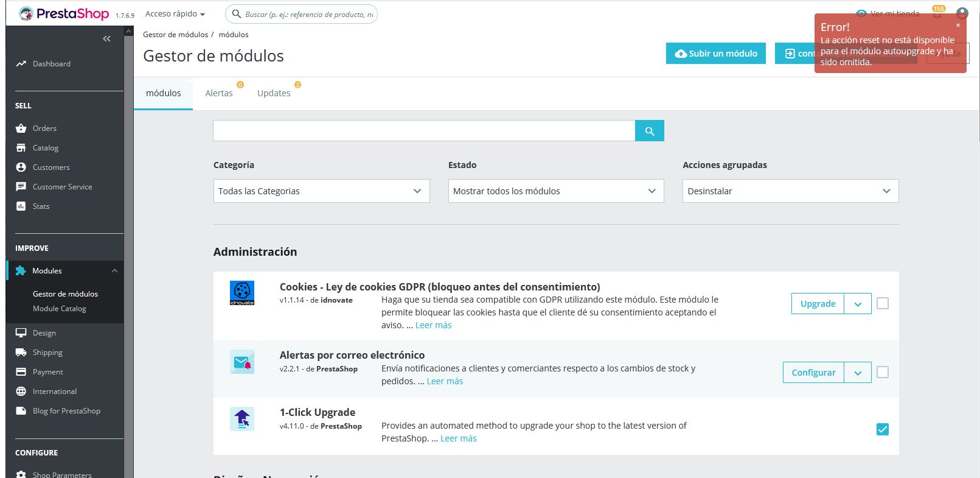
Task: Open the Mostrar todos los módulos dropdown
Action: click(x=556, y=191)
